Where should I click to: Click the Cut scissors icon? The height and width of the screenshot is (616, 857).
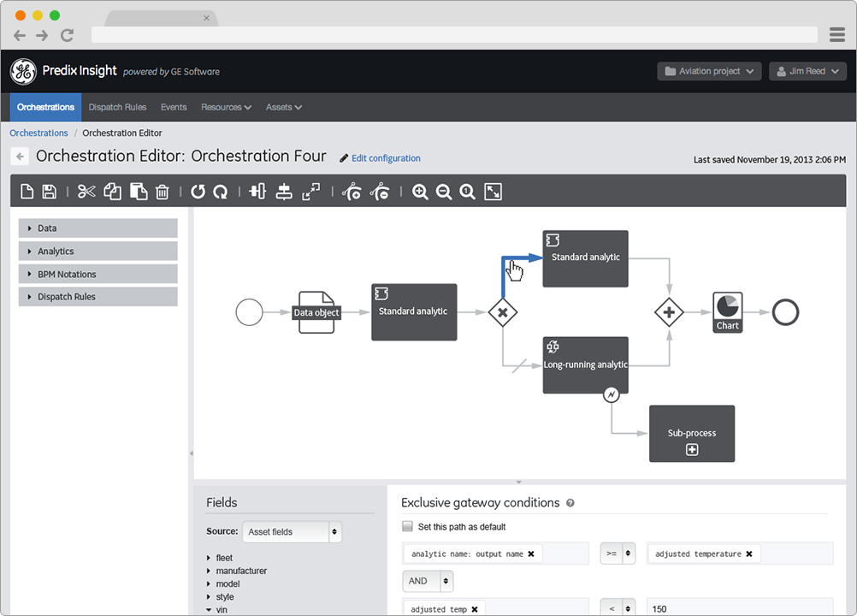pyautogui.click(x=86, y=192)
